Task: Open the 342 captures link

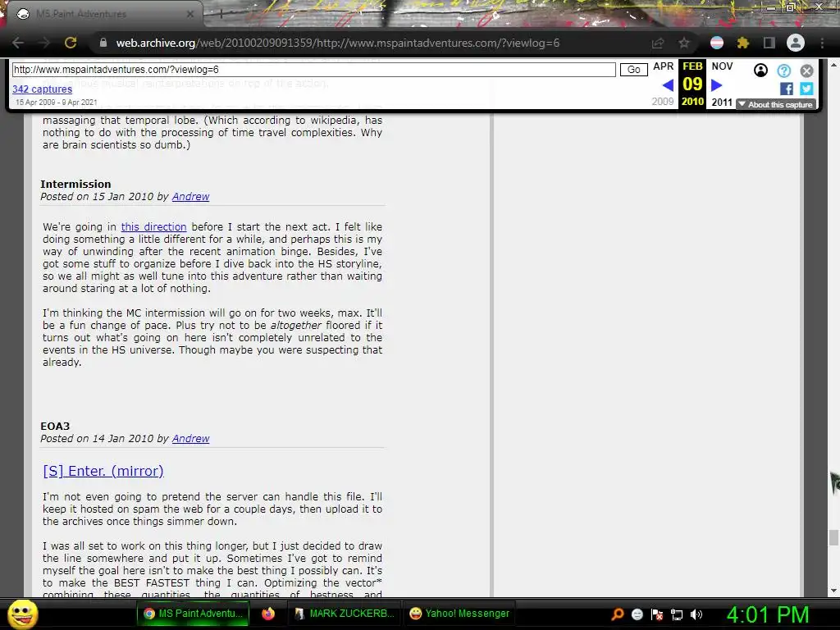Action: [43, 89]
